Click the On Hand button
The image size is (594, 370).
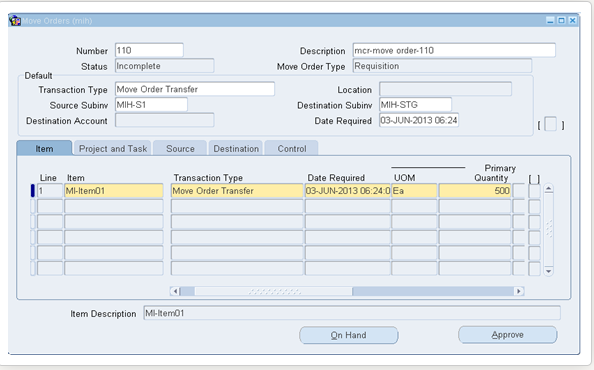click(x=349, y=335)
